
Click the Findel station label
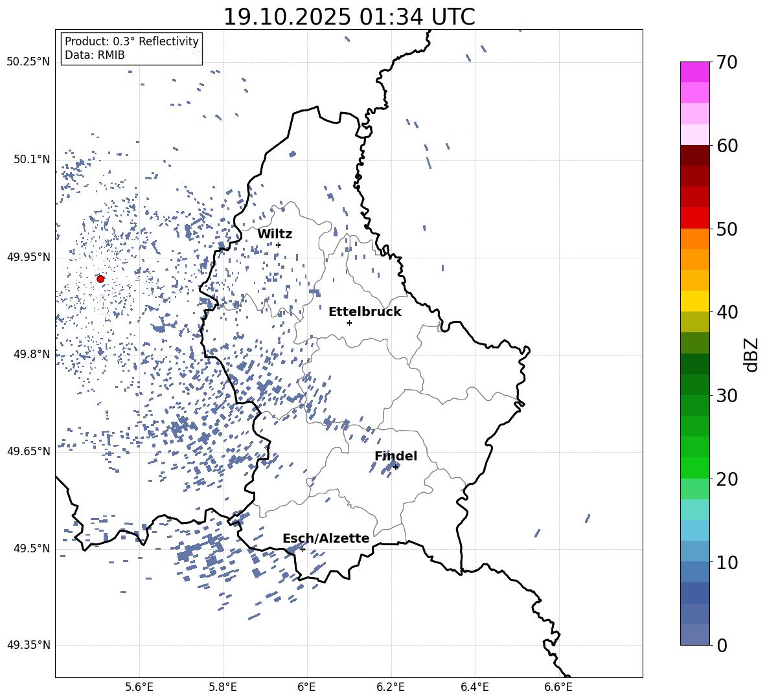tap(396, 456)
